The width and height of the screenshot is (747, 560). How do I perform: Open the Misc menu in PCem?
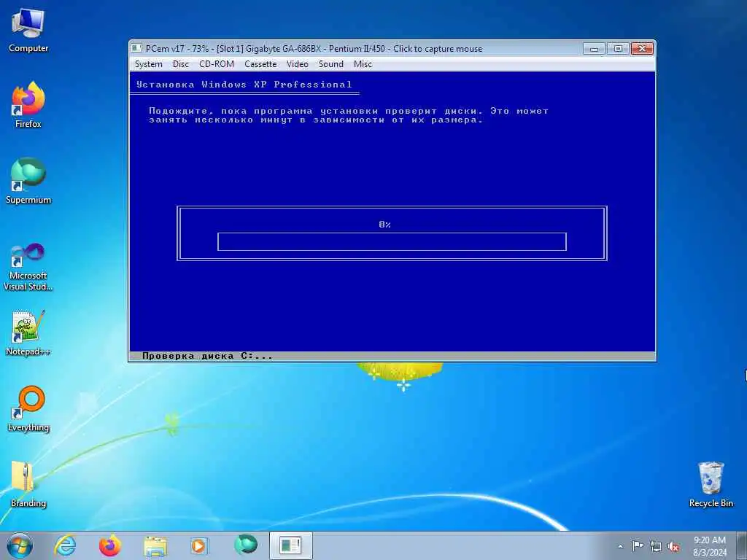[x=363, y=64]
